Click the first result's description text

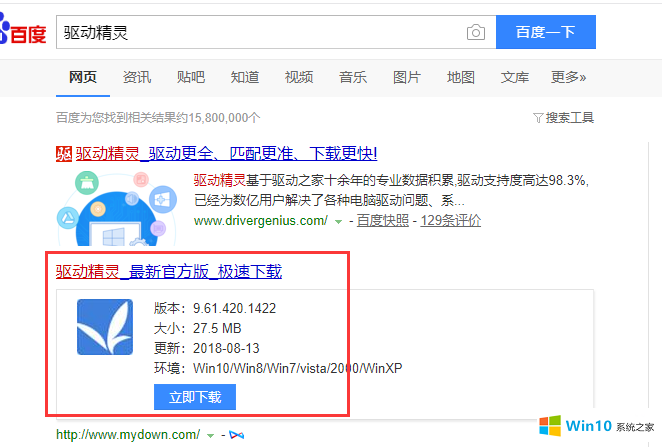click(391, 190)
